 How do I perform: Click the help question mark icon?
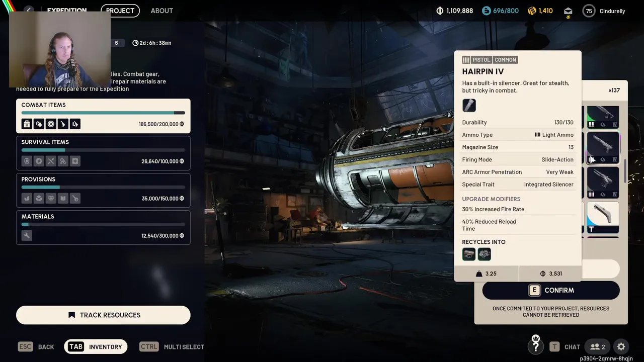click(536, 346)
